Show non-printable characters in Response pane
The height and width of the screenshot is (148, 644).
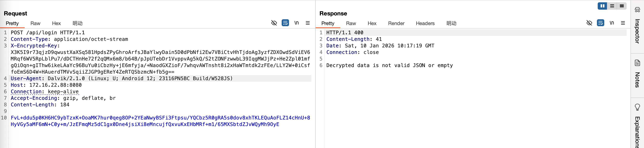click(x=612, y=23)
